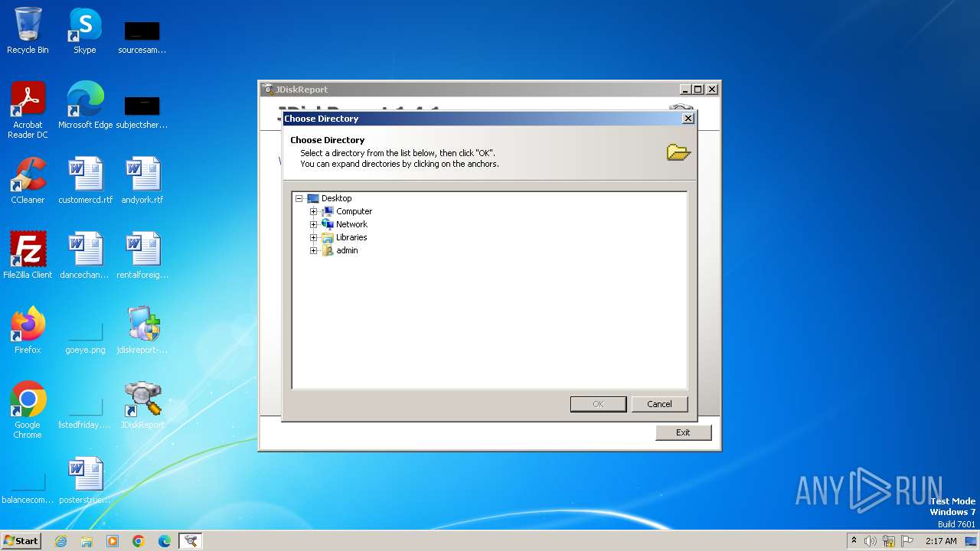
Task: Click the Action Center flag icon
Action: [907, 541]
